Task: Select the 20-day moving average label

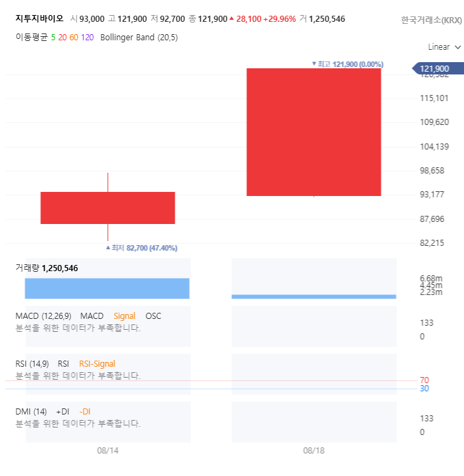Action: click(x=63, y=38)
